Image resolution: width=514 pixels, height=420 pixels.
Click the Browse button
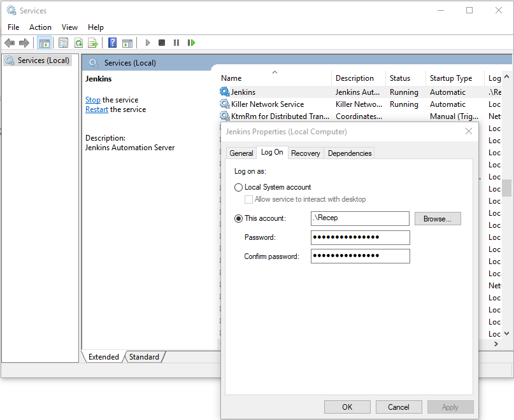pos(438,218)
